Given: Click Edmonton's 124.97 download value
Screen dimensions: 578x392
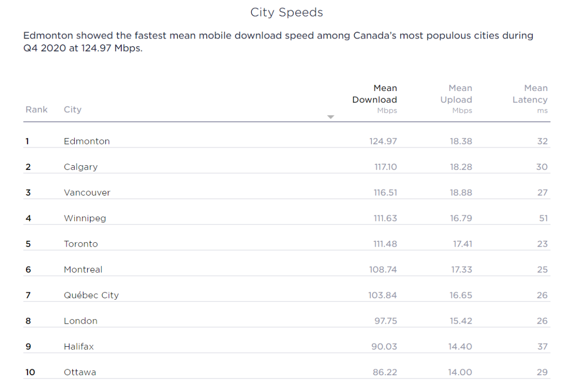Looking at the screenshot, I should click(383, 141).
